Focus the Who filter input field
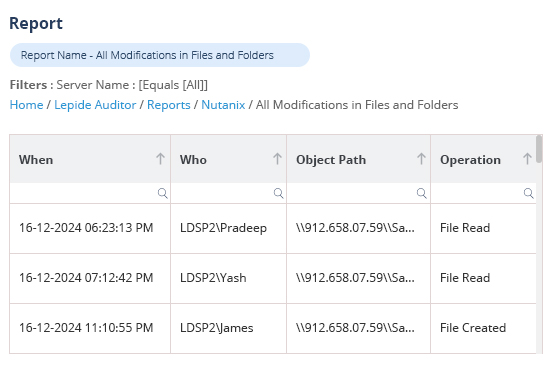The image size is (552, 380). (x=228, y=193)
